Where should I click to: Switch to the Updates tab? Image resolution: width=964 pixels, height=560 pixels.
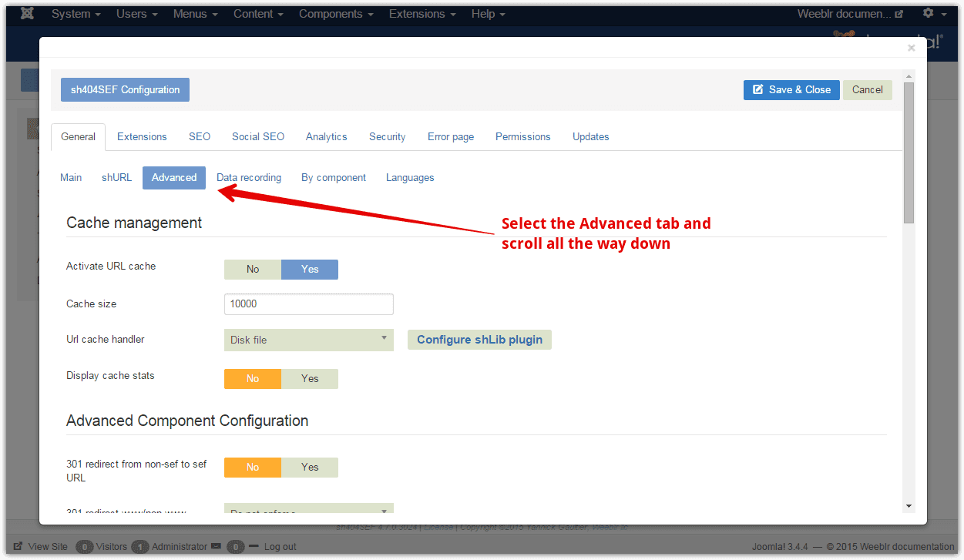coord(591,136)
